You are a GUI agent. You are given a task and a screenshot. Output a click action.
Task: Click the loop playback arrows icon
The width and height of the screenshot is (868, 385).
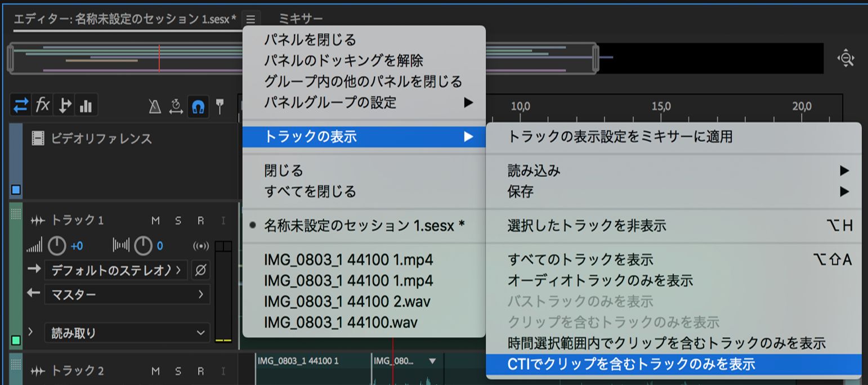[20, 105]
